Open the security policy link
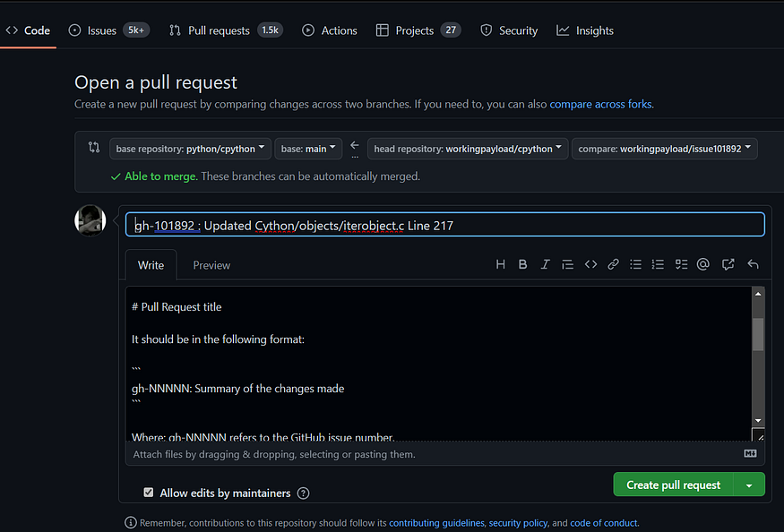This screenshot has width=784, height=532. pyautogui.click(x=518, y=523)
